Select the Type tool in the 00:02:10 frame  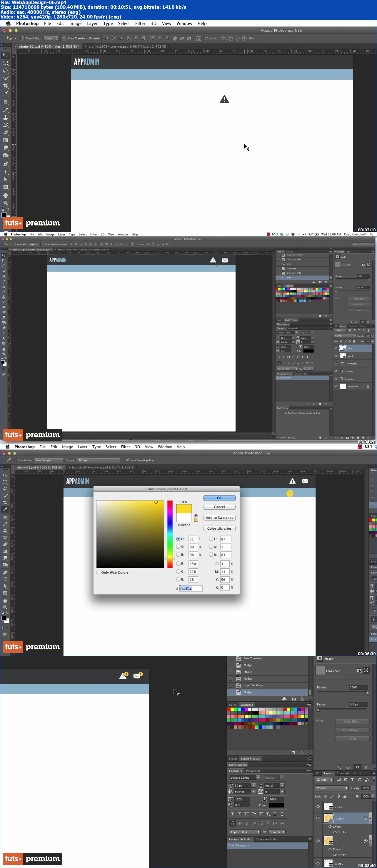5,172
